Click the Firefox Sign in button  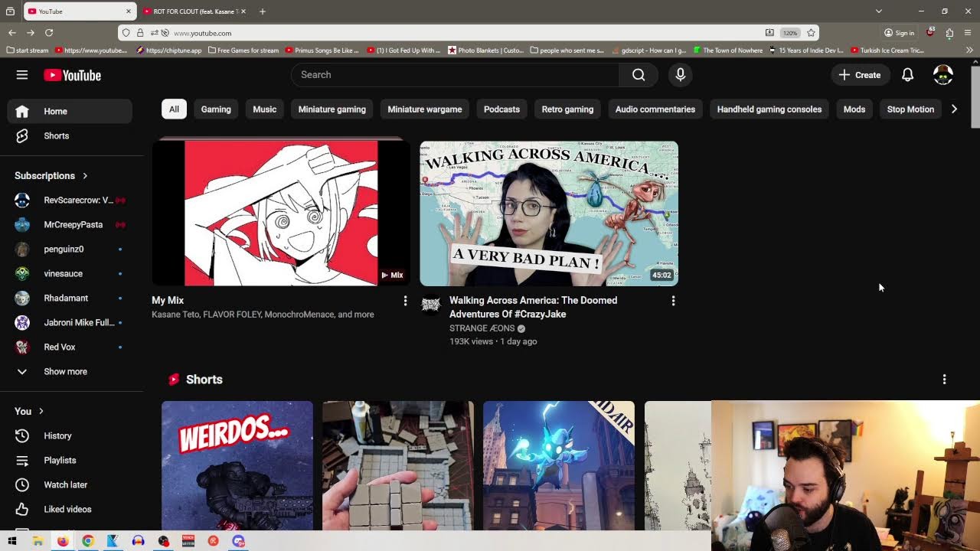900,33
